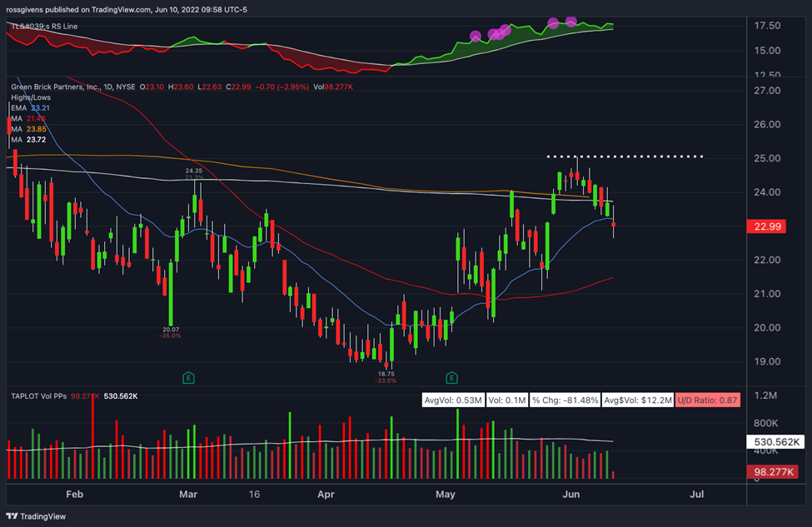Select the Highs/Lows indicator label
The width and height of the screenshot is (812, 527).
point(31,97)
